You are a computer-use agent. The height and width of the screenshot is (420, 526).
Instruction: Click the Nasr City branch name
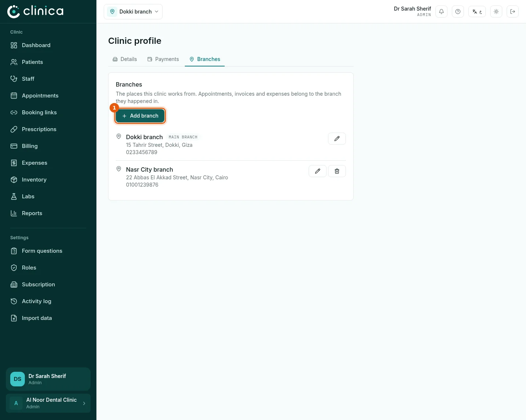[149, 169]
